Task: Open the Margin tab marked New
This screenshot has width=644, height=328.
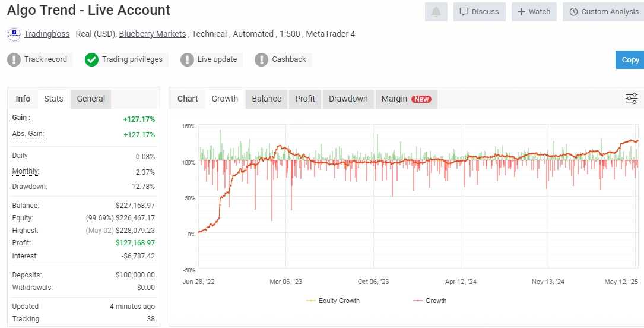Action: pos(406,99)
